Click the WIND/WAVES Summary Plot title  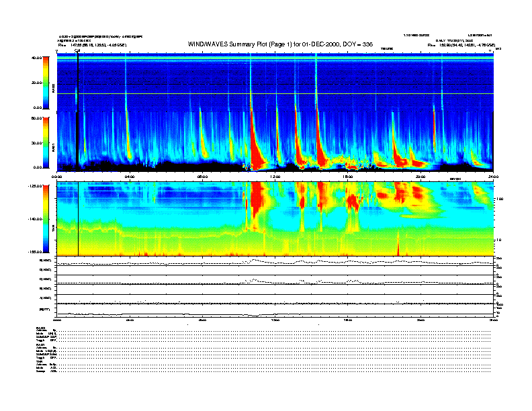pos(280,44)
